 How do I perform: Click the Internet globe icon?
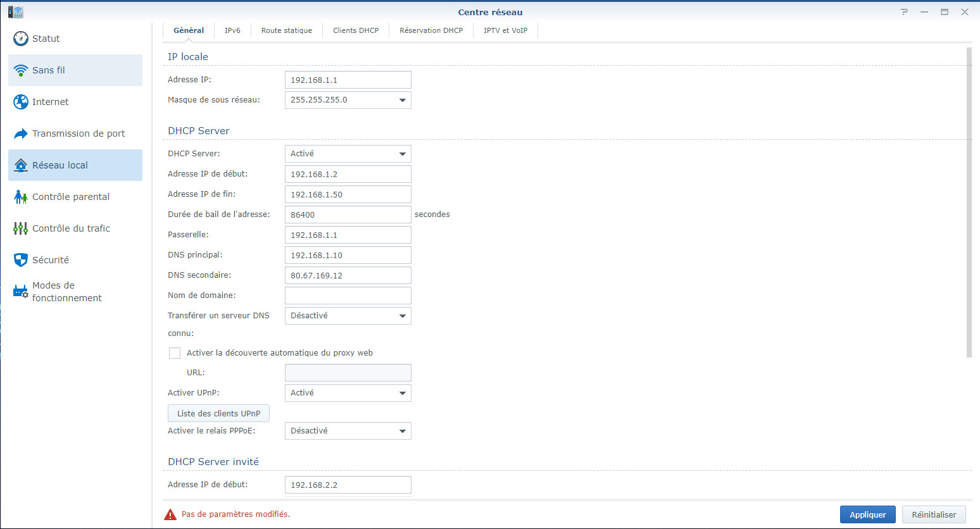coord(21,102)
